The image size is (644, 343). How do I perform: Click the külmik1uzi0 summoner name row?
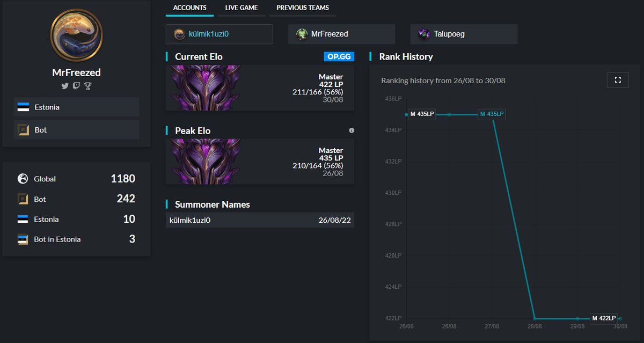[260, 220]
